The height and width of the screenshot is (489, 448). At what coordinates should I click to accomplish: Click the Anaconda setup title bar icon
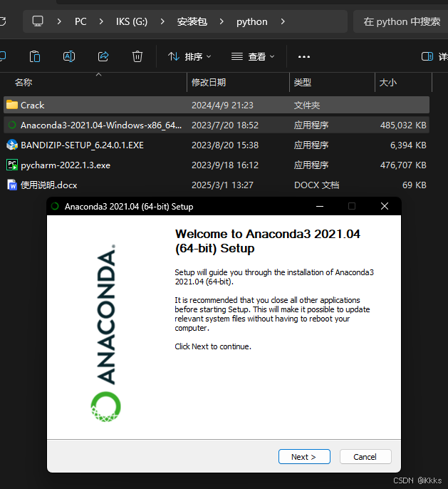click(55, 206)
